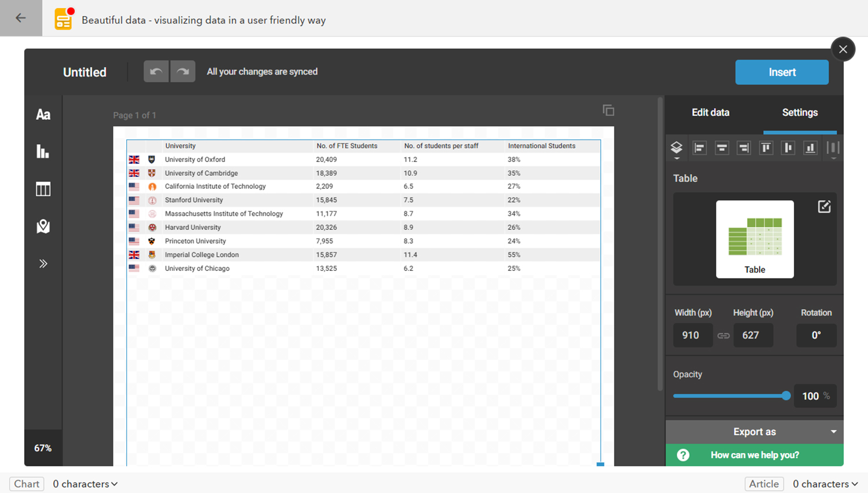Select California Institute of Technology cell
The height and width of the screenshot is (493, 868).
point(215,186)
